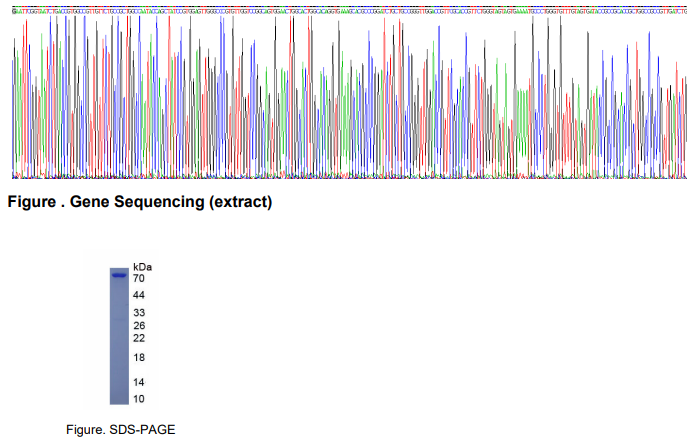Pick the 18 kDa marker label
This screenshot has width=687, height=439.
[x=139, y=357]
